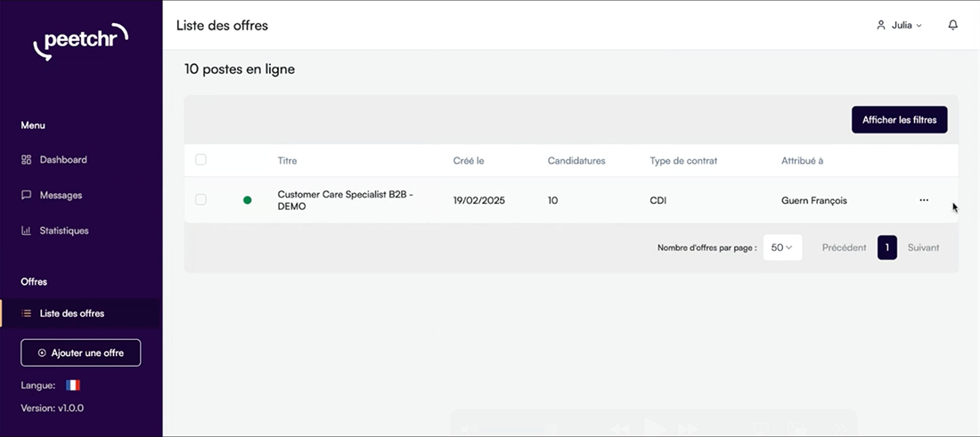This screenshot has height=437, width=980.
Task: Go to page 1 in pagination
Action: (886, 247)
